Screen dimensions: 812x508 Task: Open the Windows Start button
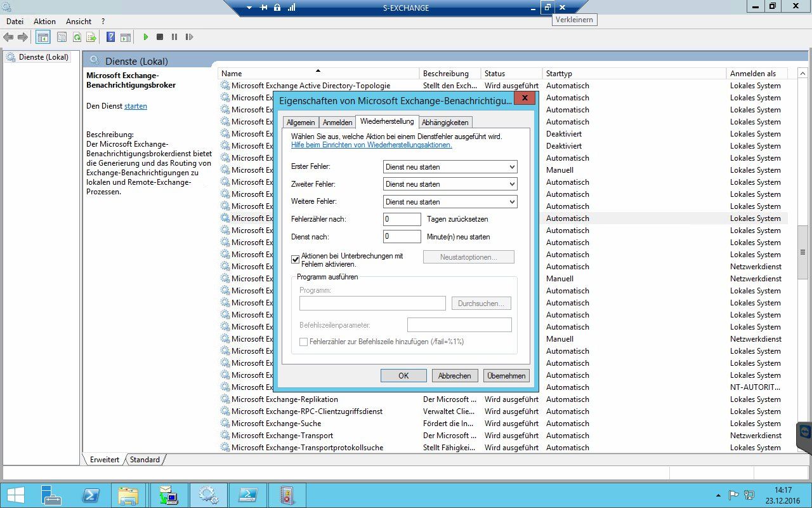pyautogui.click(x=16, y=495)
